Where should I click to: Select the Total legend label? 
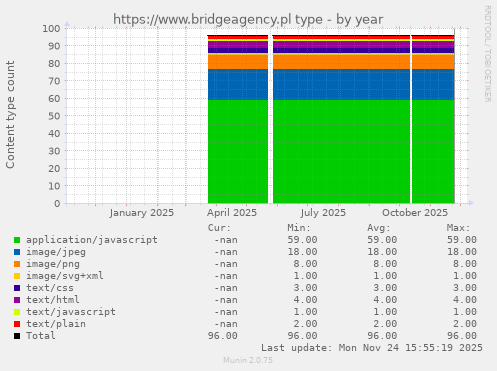pos(41,336)
